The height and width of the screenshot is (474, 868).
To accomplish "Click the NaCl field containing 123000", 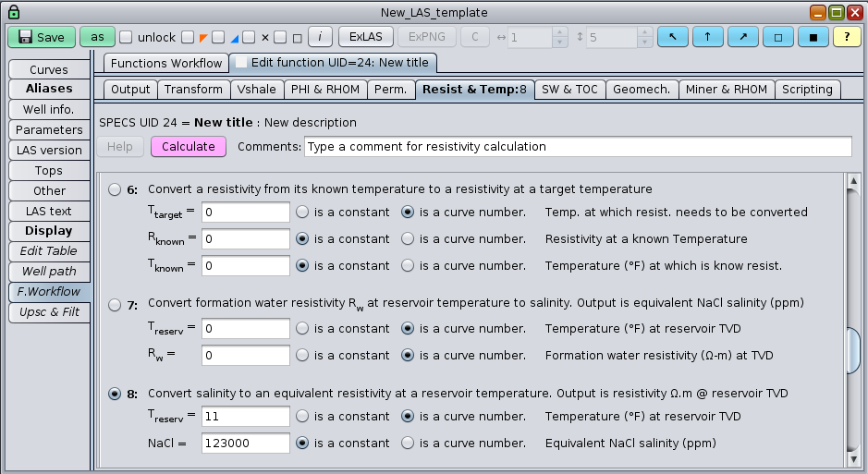I will [x=245, y=443].
